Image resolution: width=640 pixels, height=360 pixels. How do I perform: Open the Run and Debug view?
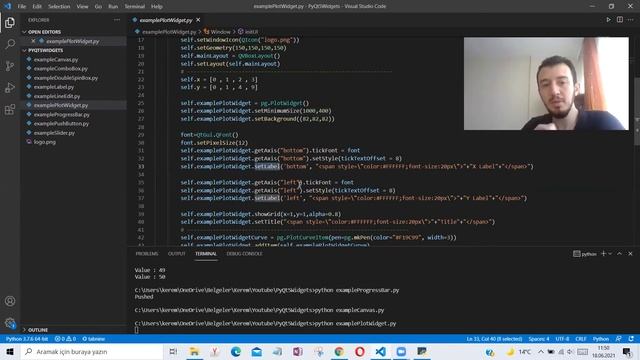pyautogui.click(x=10, y=87)
